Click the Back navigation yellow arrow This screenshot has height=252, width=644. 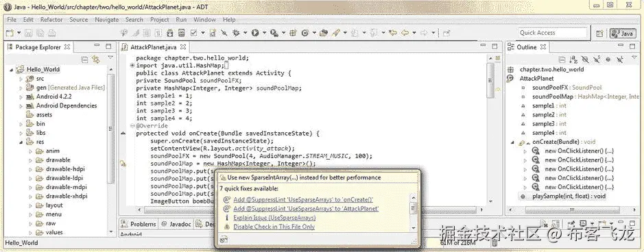coord(405,33)
